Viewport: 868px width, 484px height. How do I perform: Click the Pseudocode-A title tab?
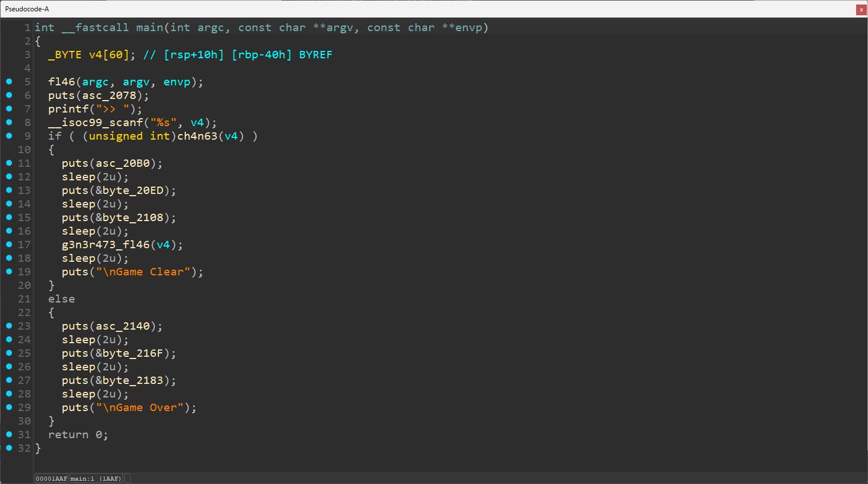click(x=27, y=9)
